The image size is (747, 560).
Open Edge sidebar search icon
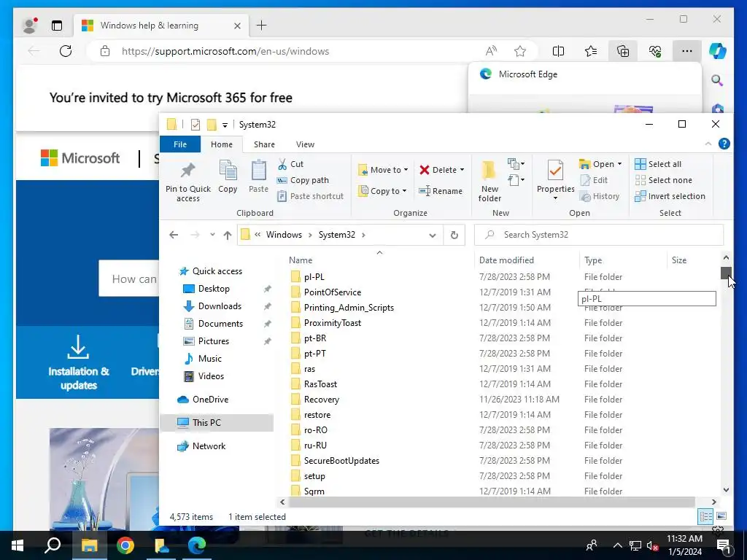(717, 80)
